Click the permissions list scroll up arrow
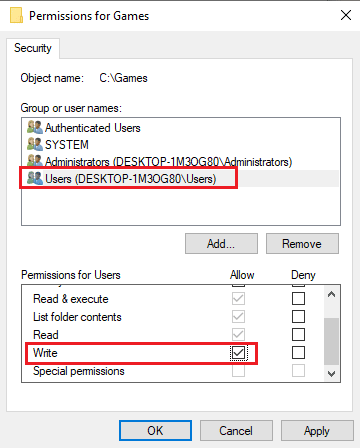This screenshot has width=360, height=448. pyautogui.click(x=331, y=295)
